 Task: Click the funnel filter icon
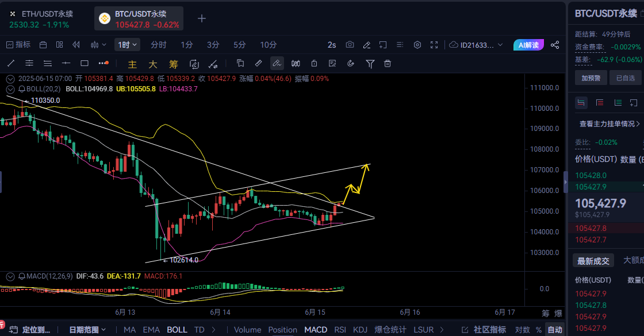click(370, 64)
